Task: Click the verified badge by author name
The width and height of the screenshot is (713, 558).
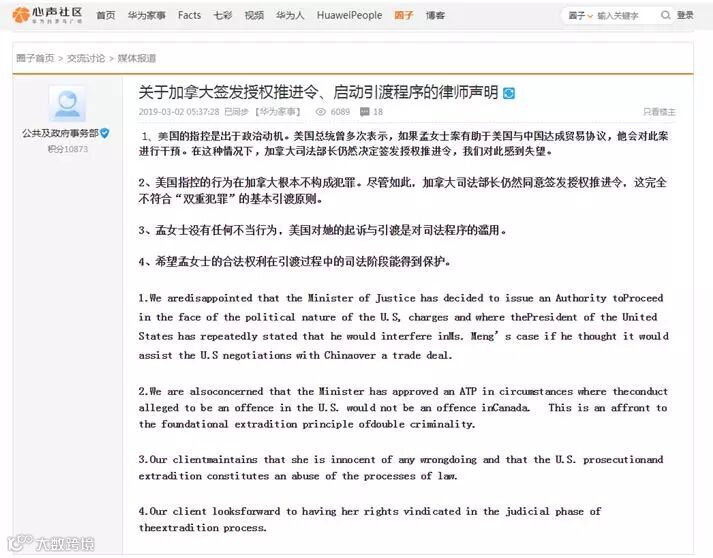Action: (105, 133)
